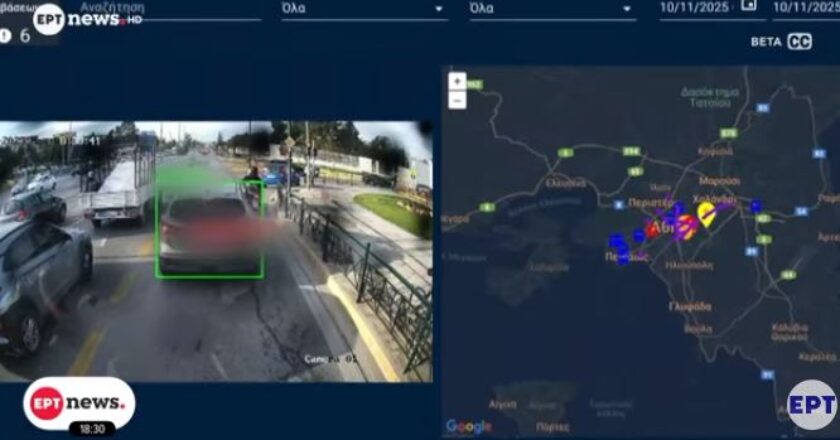840x440 pixels.
Task: Click the 18:30 time label
Action: [x=92, y=428]
